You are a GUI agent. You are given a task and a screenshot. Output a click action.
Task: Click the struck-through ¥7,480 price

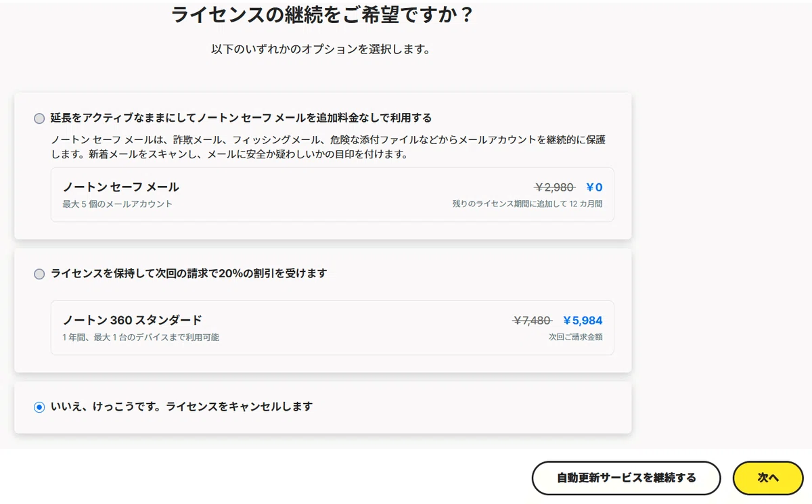tap(533, 321)
